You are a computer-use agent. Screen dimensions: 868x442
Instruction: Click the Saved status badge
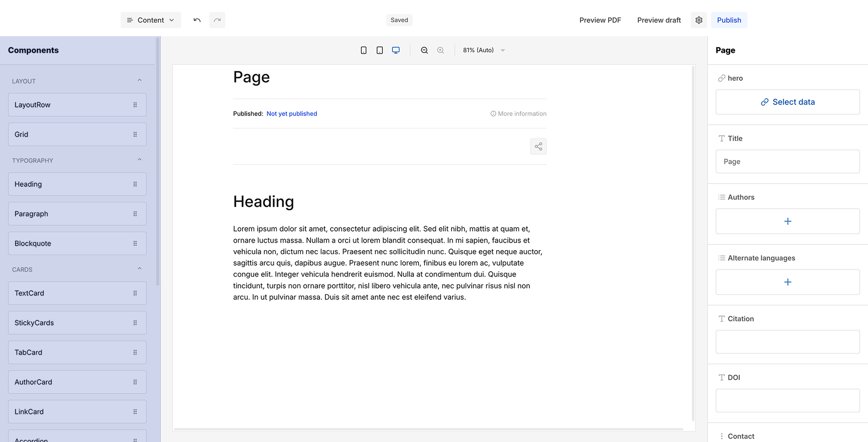pos(399,20)
